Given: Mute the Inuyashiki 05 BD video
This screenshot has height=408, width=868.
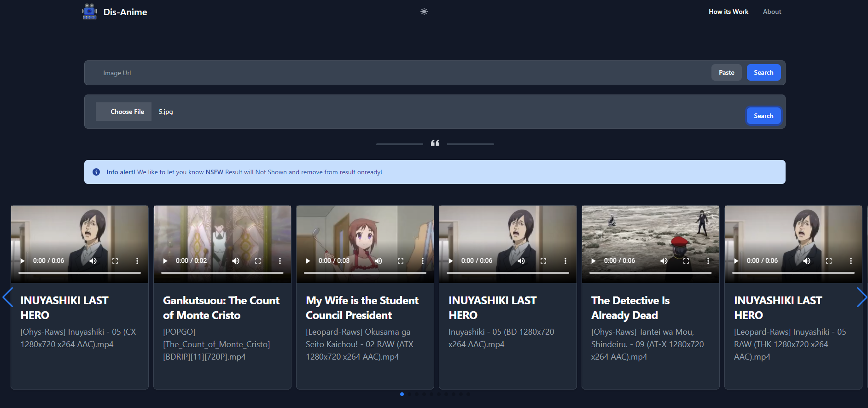Looking at the screenshot, I should (521, 261).
